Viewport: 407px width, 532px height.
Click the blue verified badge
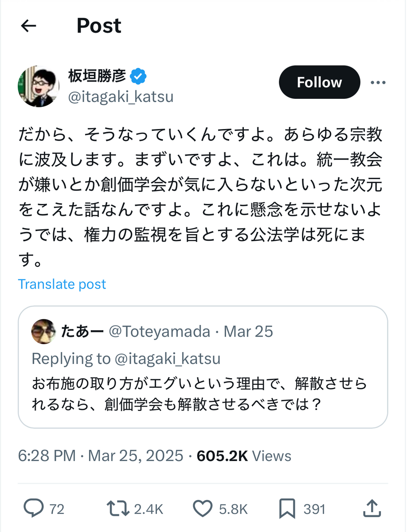coord(138,76)
